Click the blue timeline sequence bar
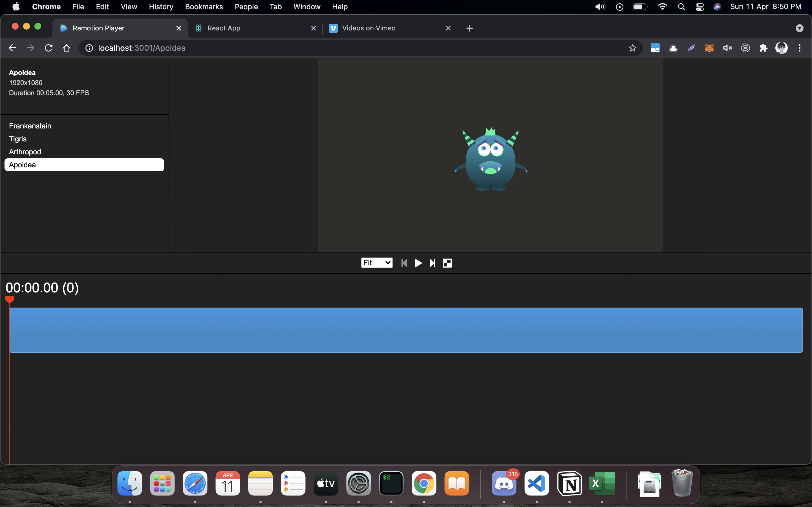This screenshot has width=812, height=507. (x=406, y=330)
